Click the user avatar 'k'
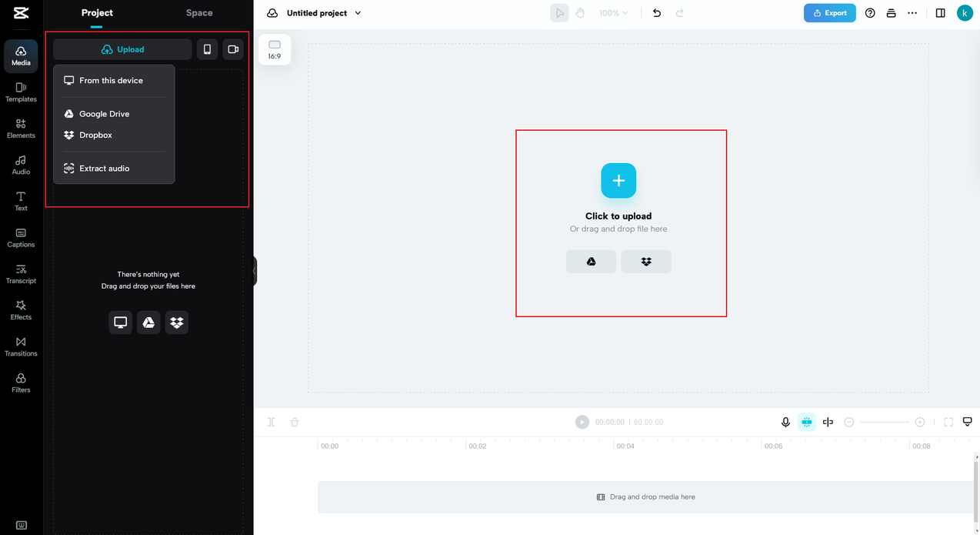Viewport: 980px width, 535px height. 965,13
